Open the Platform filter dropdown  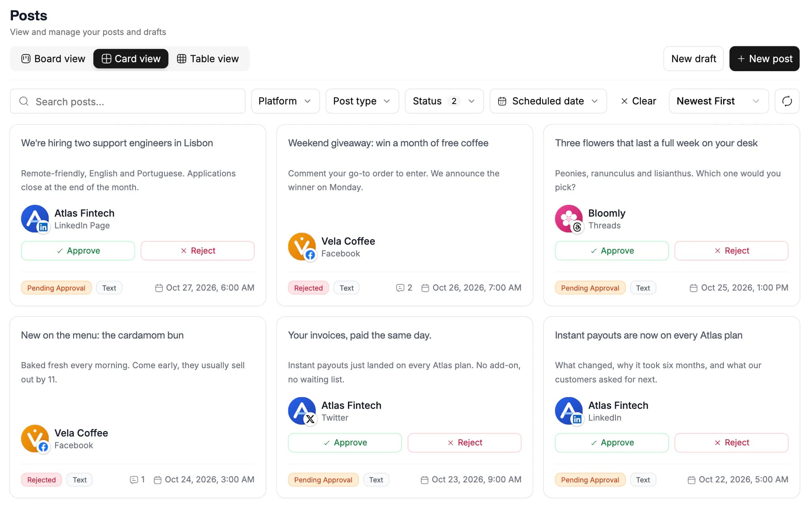click(285, 101)
